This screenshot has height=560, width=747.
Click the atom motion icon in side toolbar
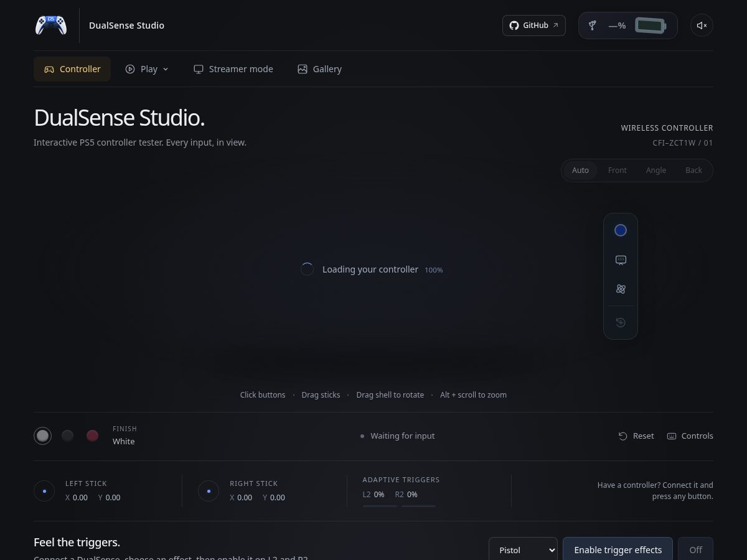click(x=621, y=289)
